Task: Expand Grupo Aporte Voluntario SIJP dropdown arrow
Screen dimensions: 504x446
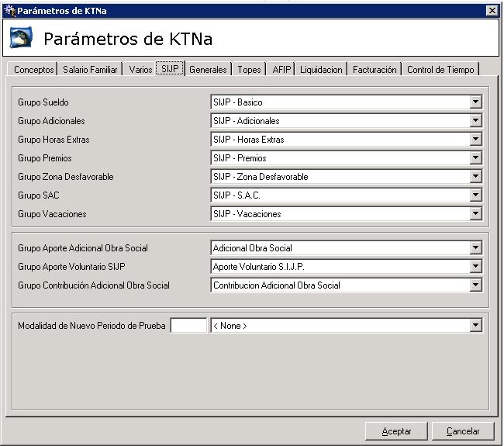Action: [x=475, y=267]
